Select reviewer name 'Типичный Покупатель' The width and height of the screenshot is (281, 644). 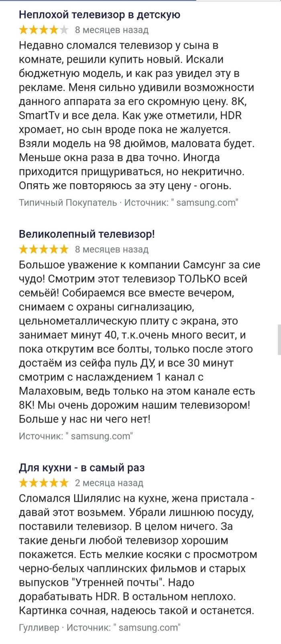(68, 203)
